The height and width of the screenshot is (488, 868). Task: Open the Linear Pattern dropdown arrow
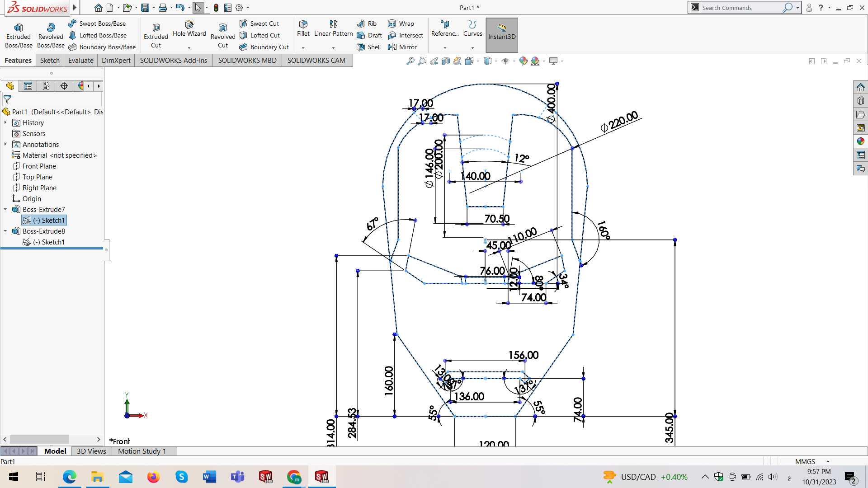pos(333,48)
